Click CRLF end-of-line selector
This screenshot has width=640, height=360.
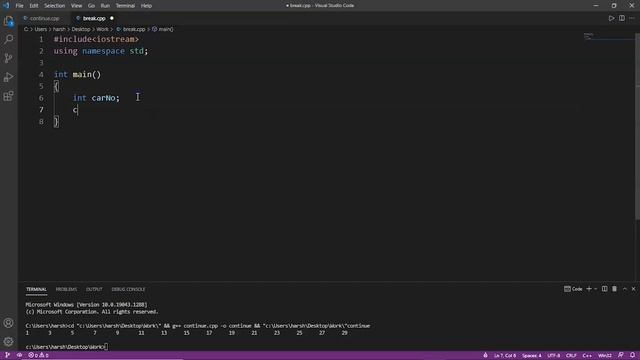(571, 355)
